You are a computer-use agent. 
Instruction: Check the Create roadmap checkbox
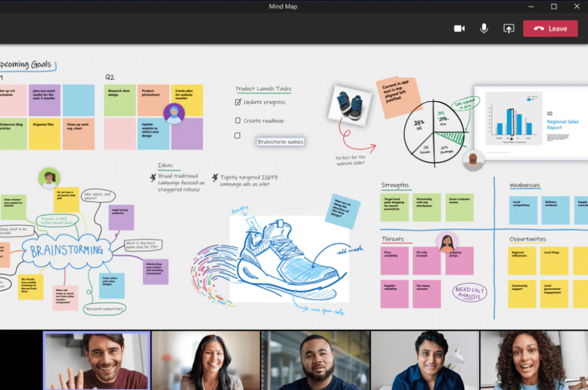[238, 120]
